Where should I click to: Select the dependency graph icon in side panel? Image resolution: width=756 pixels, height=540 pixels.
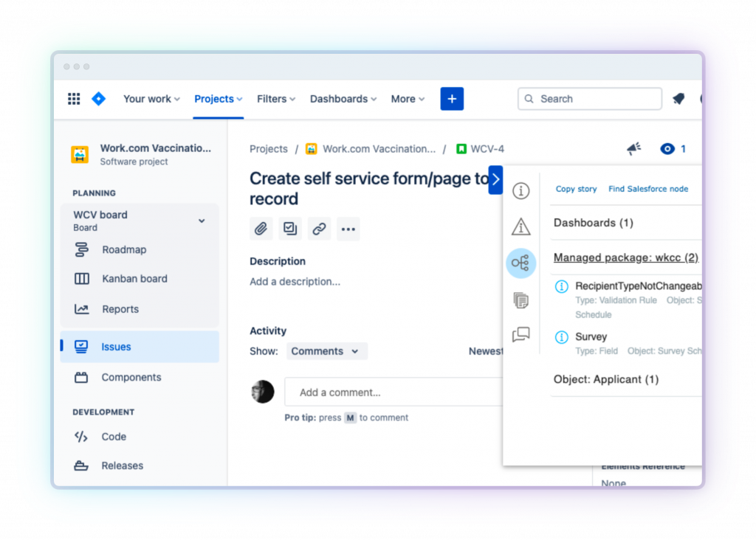pos(520,263)
